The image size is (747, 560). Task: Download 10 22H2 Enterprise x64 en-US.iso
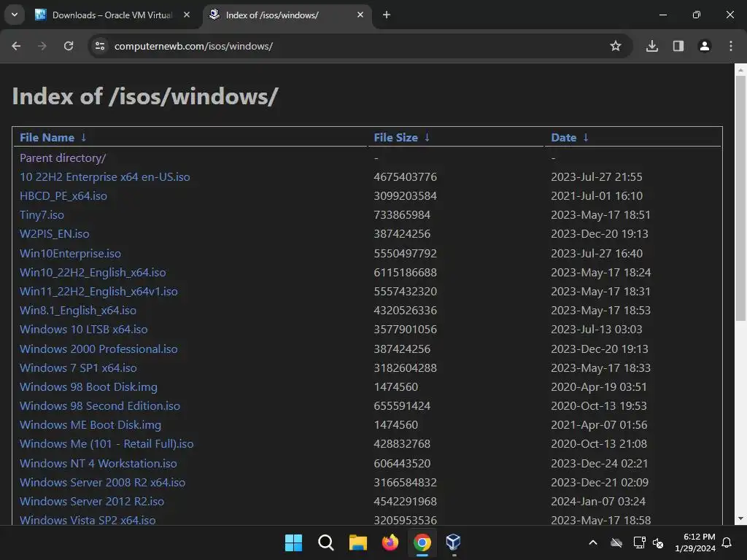tap(105, 177)
